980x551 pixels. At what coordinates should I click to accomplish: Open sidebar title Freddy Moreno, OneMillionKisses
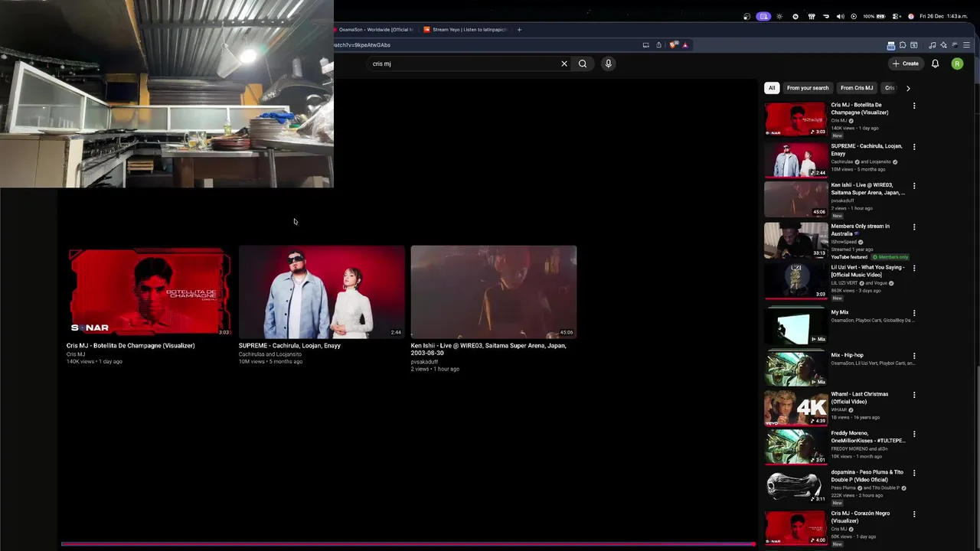[868, 437]
